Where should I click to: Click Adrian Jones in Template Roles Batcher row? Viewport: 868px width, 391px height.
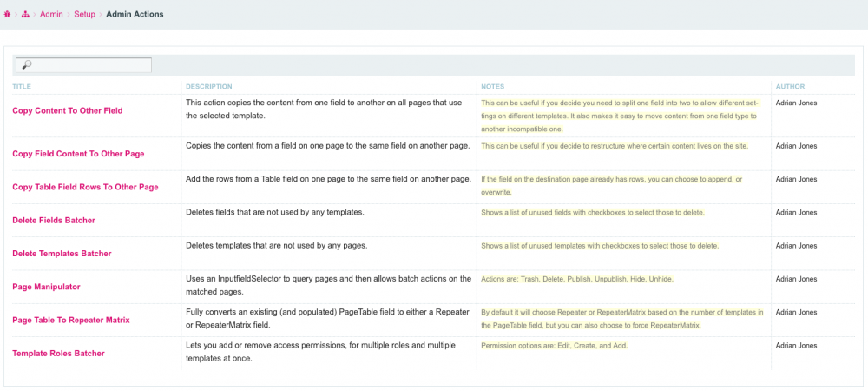[x=796, y=345]
